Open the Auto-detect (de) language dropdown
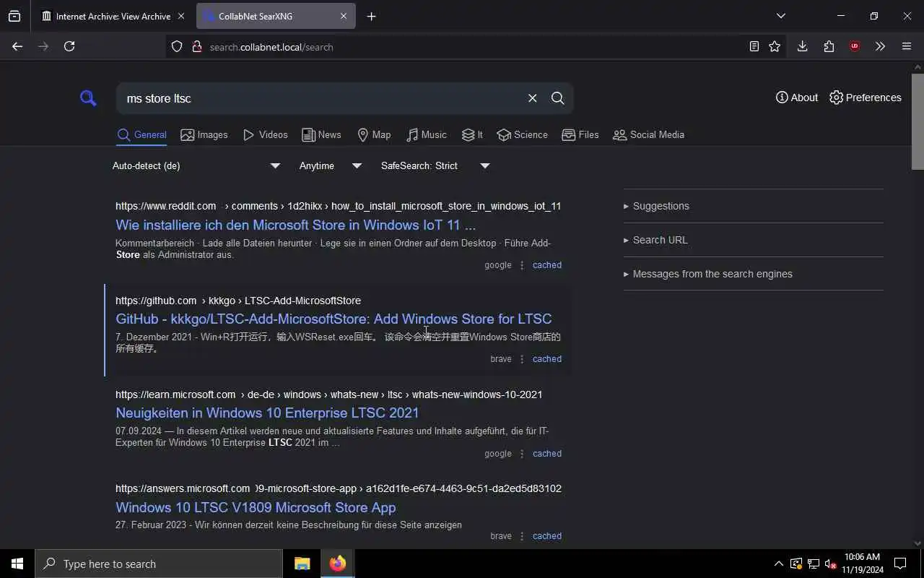This screenshot has height=578, width=924. [196, 166]
